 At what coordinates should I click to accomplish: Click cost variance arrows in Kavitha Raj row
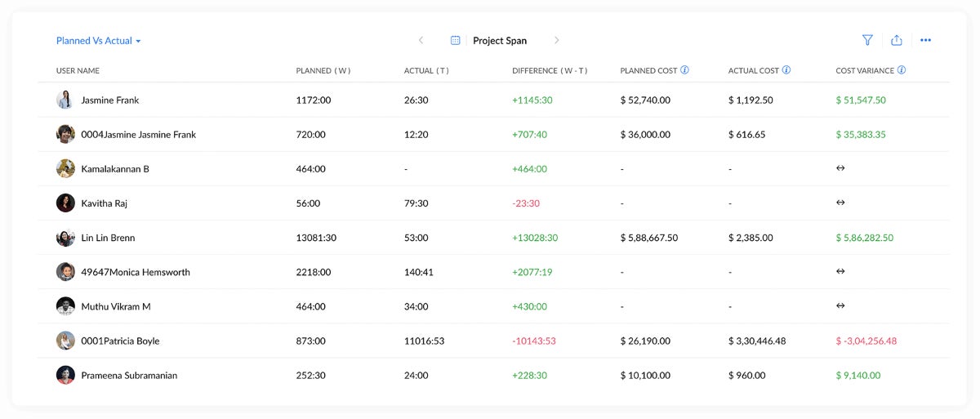point(840,203)
